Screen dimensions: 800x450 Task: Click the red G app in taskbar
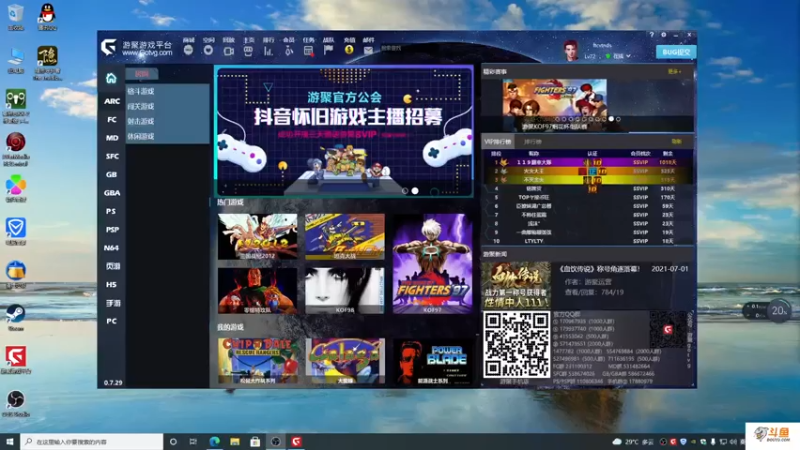296,441
